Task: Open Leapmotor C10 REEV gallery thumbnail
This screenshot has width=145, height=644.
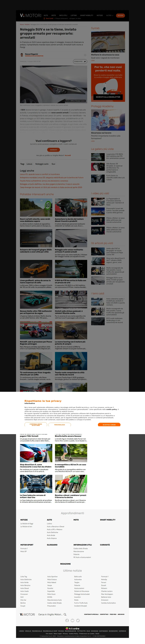Action: coord(98,157)
